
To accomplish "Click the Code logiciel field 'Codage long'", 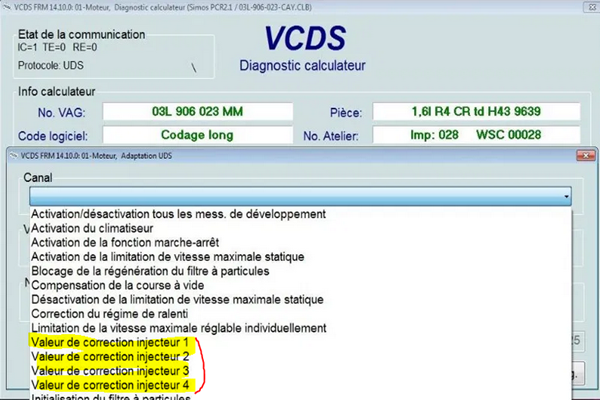I will [197, 135].
